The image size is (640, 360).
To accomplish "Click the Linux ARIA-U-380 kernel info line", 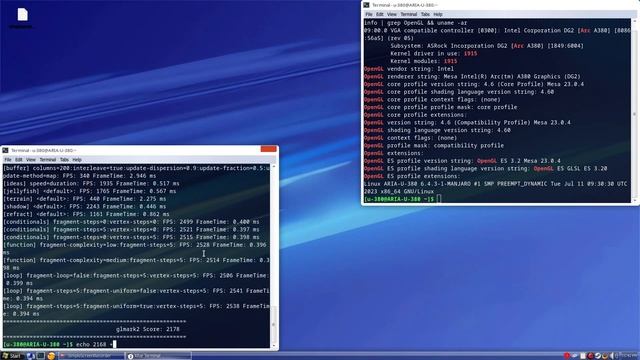I will tap(496, 187).
